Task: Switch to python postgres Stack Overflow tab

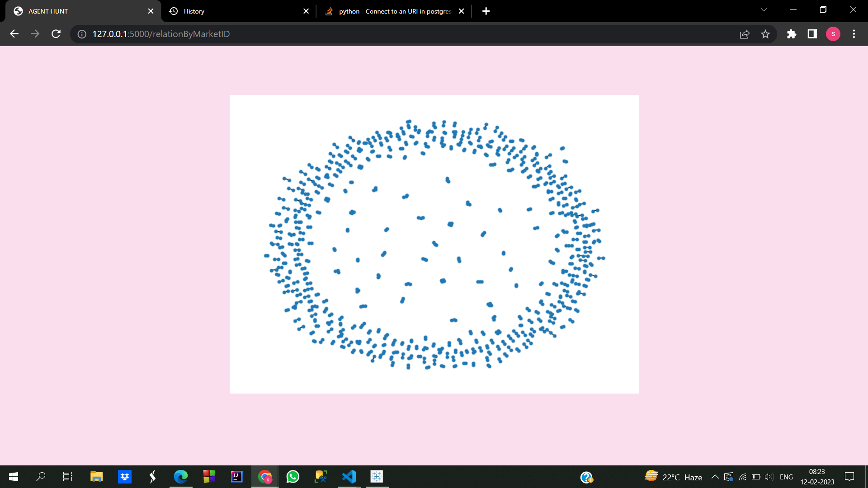Action: pos(393,11)
